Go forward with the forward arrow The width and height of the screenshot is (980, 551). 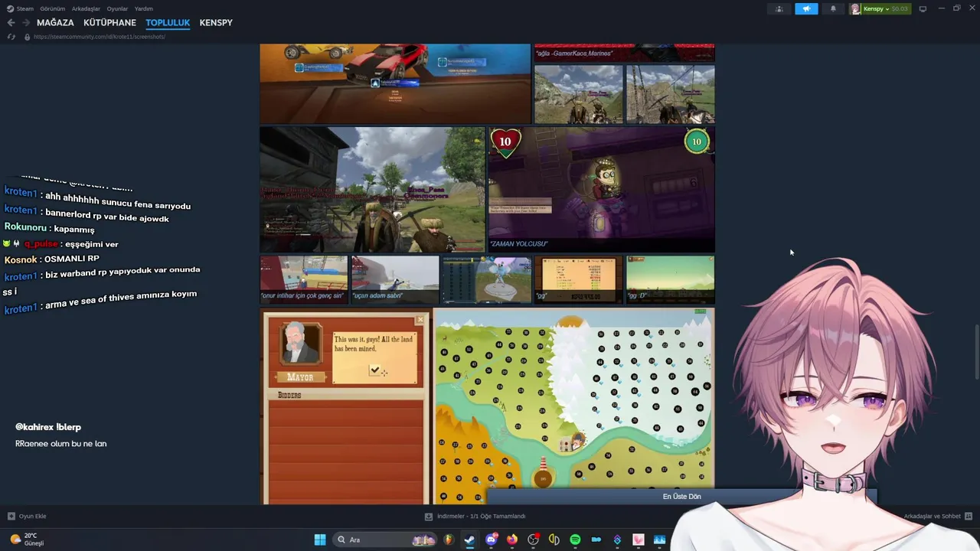pyautogui.click(x=26, y=23)
